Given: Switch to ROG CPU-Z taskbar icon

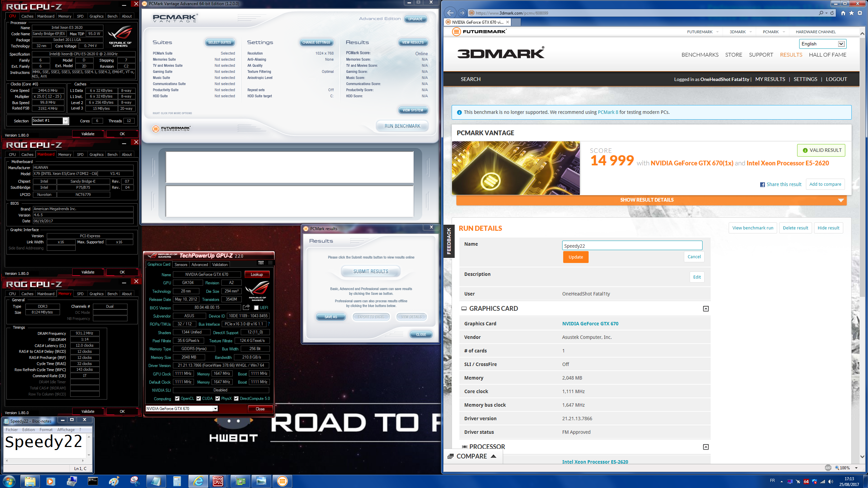Looking at the screenshot, I should [x=218, y=481].
